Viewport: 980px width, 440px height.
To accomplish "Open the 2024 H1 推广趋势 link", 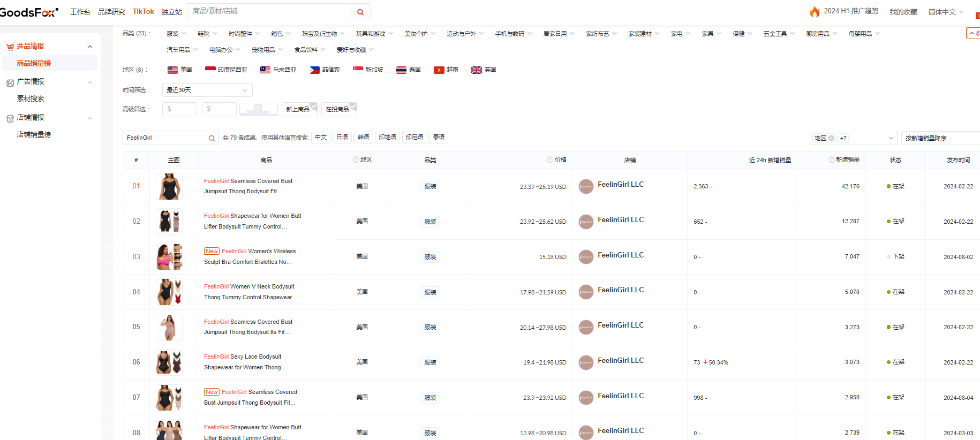I will [x=851, y=11].
